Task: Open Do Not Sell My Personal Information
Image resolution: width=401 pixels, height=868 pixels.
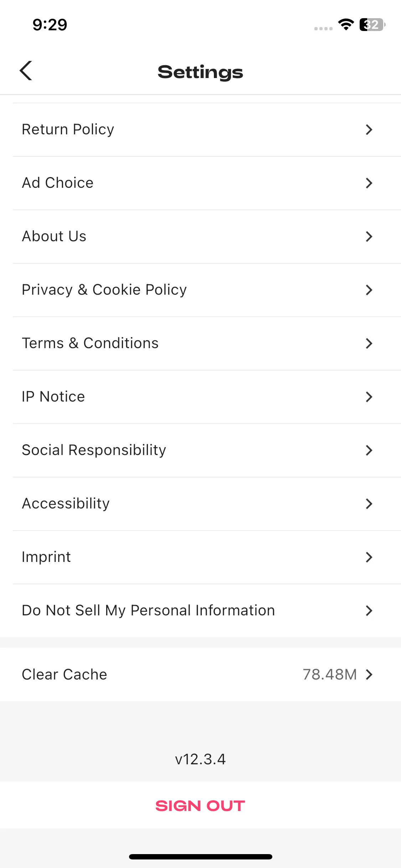Action: 200,611
